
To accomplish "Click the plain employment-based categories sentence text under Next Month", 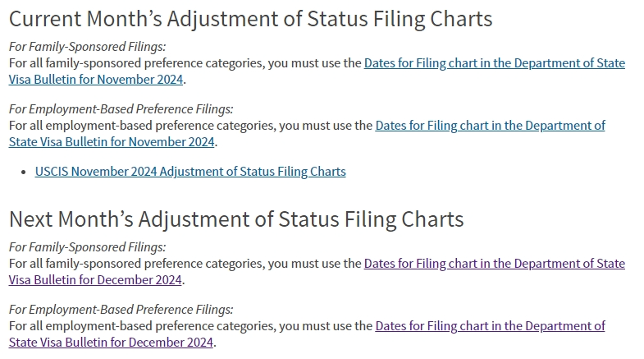I will 190,325.
